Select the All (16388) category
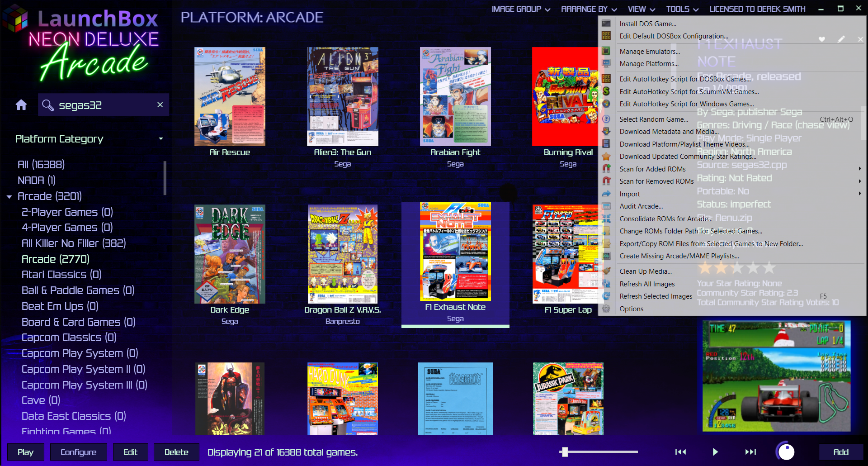 pyautogui.click(x=41, y=165)
